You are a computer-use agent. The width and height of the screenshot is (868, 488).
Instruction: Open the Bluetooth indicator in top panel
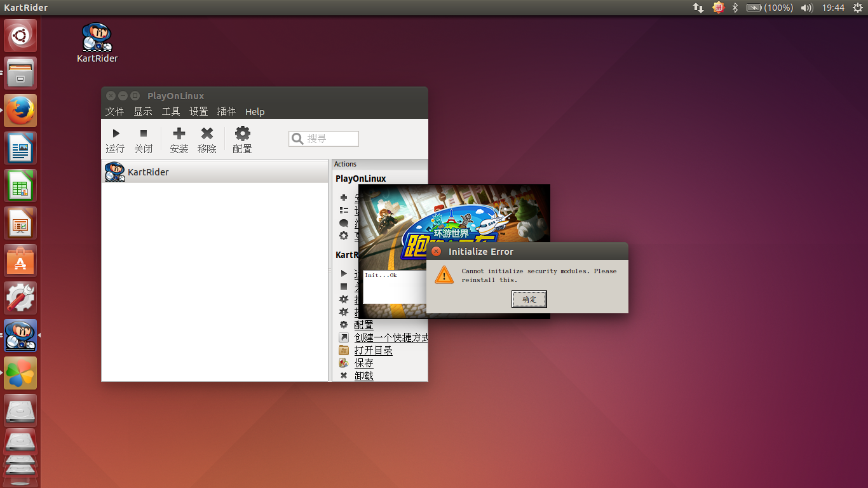click(735, 8)
